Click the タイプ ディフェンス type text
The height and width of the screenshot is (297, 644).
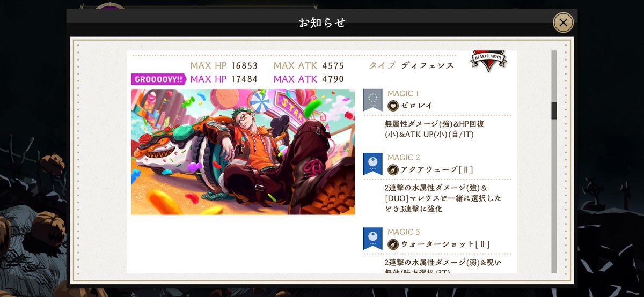411,65
